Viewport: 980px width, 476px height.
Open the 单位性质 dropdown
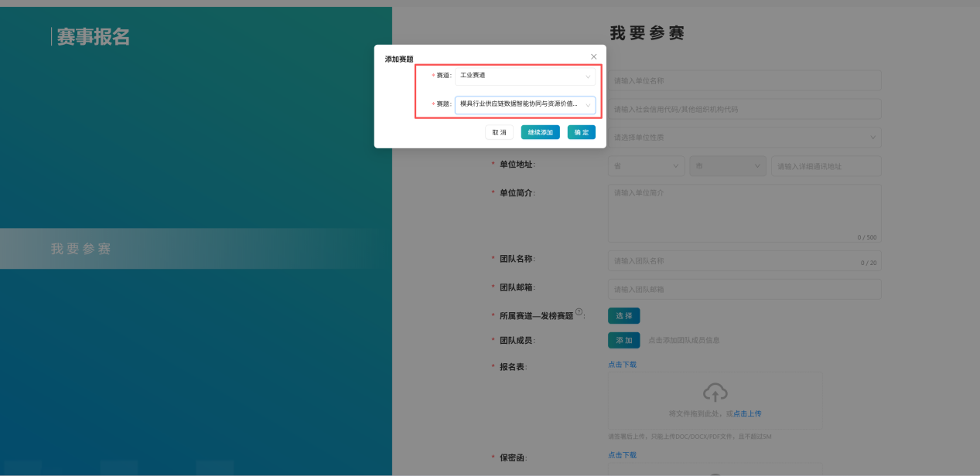coord(745,138)
